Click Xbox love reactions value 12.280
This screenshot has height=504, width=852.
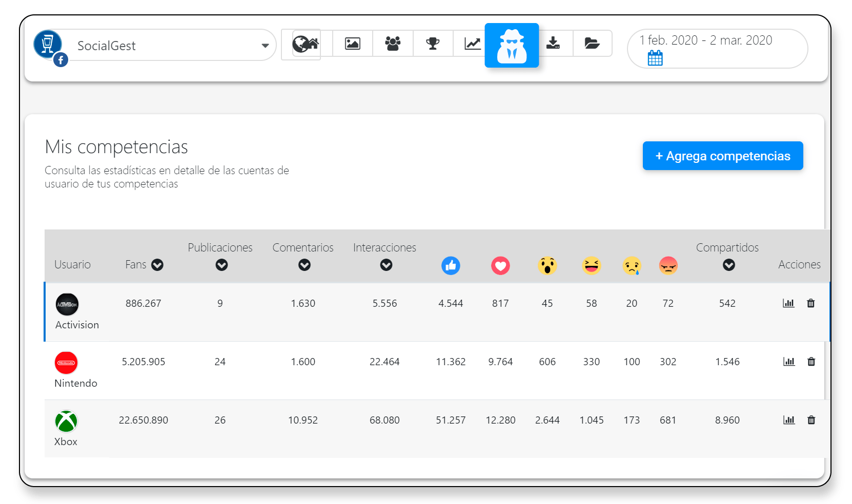(500, 420)
